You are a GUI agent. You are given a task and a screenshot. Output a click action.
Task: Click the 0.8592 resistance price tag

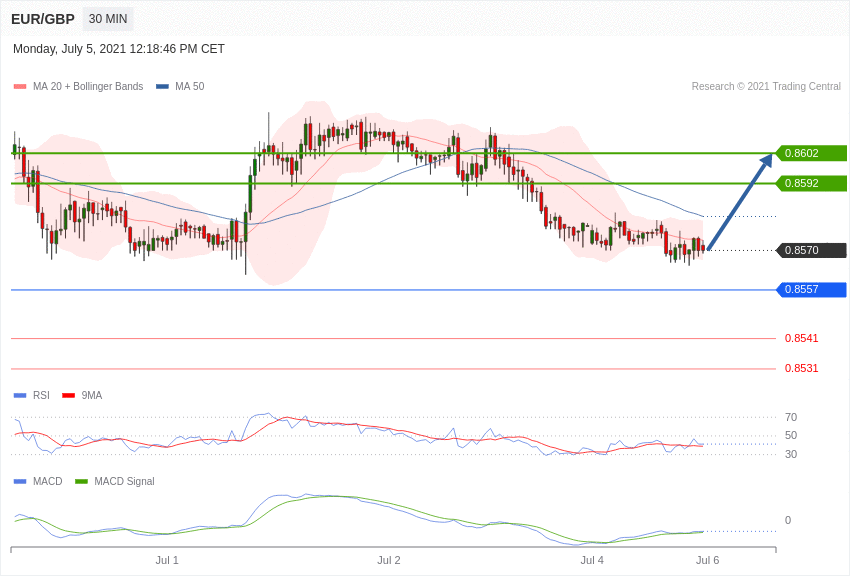click(x=812, y=183)
